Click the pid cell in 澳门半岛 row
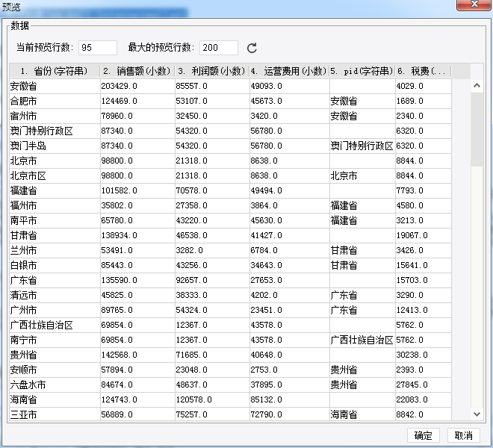This screenshot has height=448, width=493. point(362,146)
